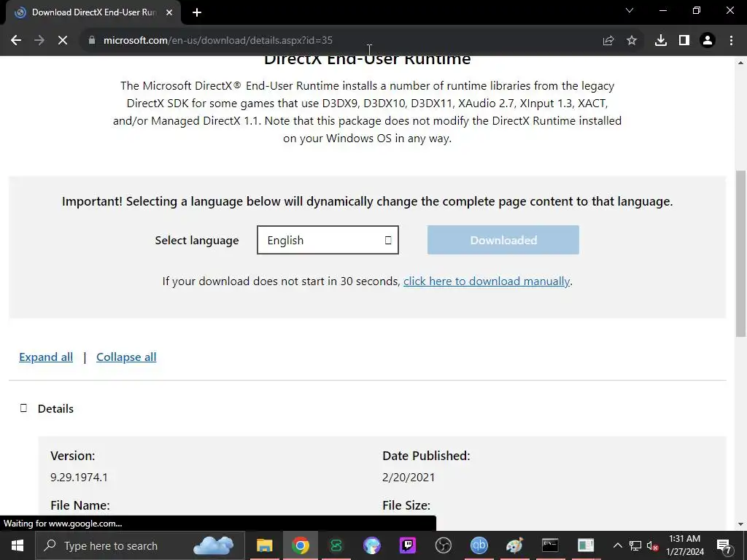Screen dimensions: 747x560
Task: Collapse the Details section
Action: (47, 408)
